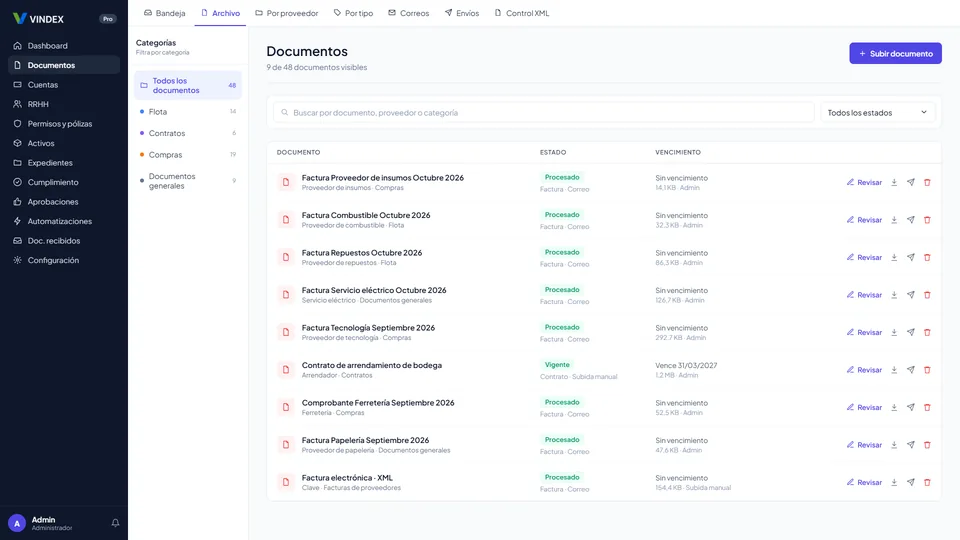Viewport: 960px width, 540px height.
Task: Filter by Todos los documentos category
Action: coord(187,85)
